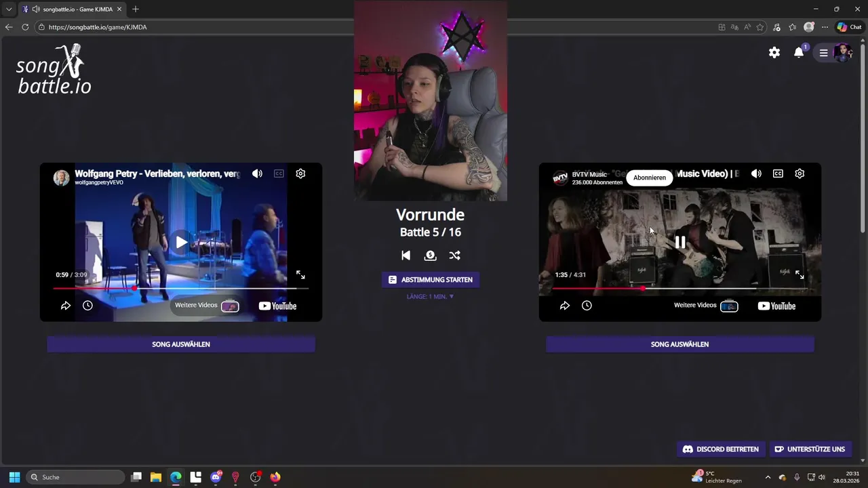Go back in browser
This screenshot has width=868, height=488.
(9, 27)
